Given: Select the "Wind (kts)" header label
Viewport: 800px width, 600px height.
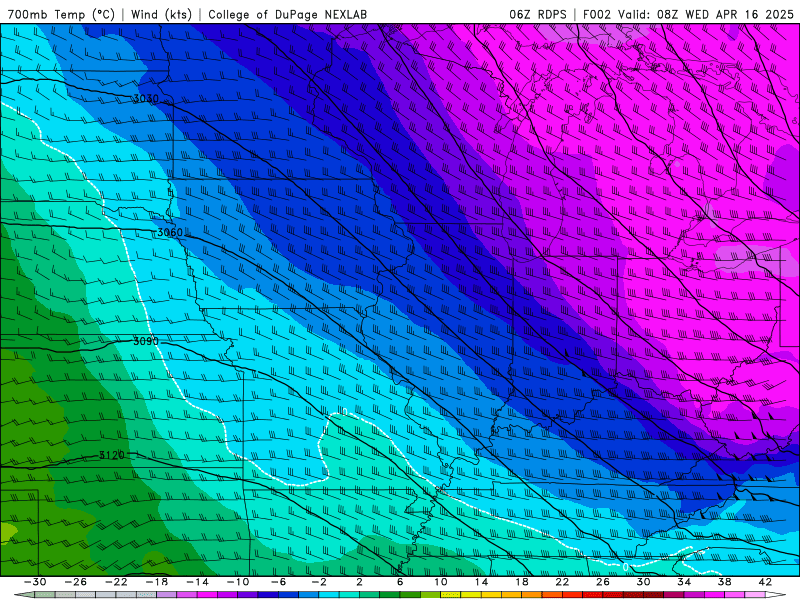Looking at the screenshot, I should (x=161, y=14).
